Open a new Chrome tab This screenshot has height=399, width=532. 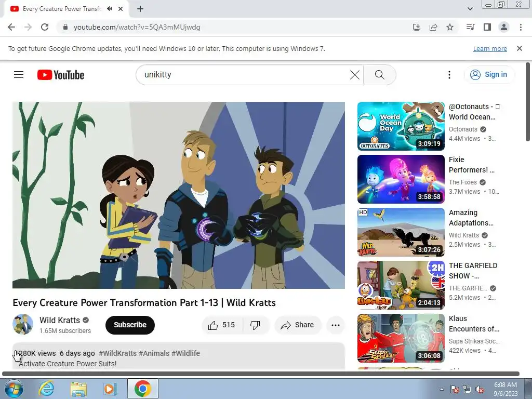(x=140, y=9)
